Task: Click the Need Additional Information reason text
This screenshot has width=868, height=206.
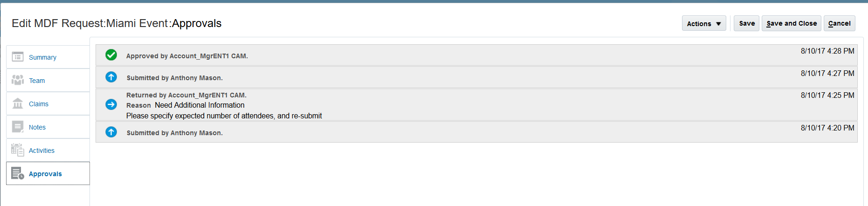Action: [200, 105]
